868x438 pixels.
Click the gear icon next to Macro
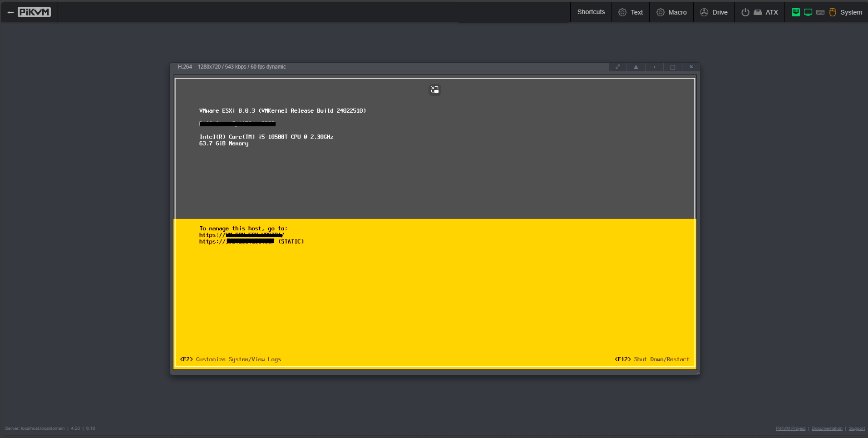(x=661, y=12)
